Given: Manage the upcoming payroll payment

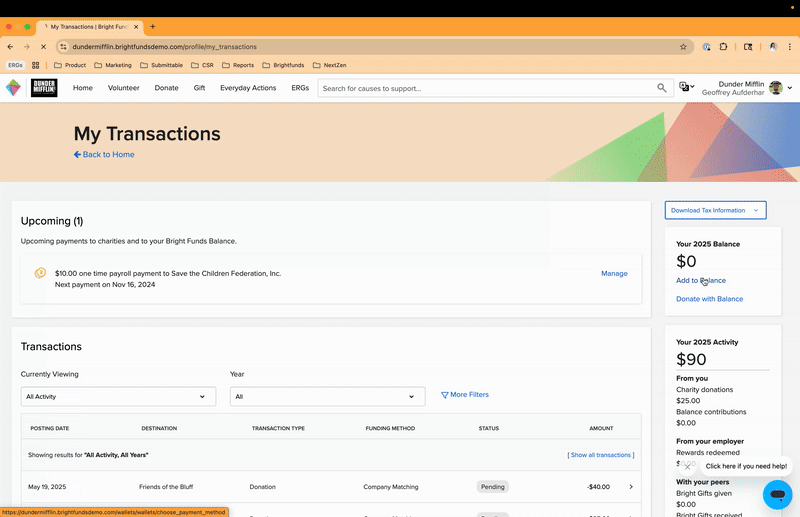Looking at the screenshot, I should click(x=614, y=273).
